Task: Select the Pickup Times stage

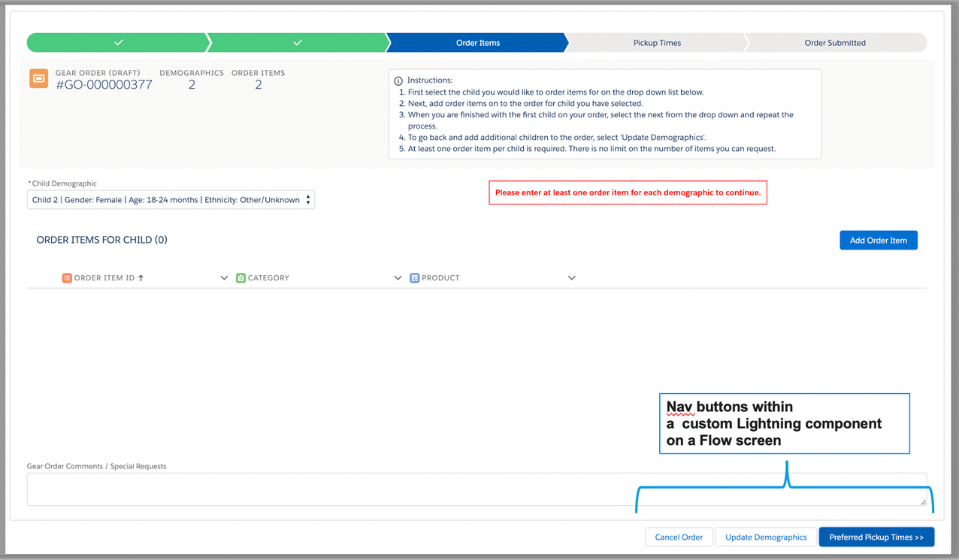Action: [x=656, y=42]
